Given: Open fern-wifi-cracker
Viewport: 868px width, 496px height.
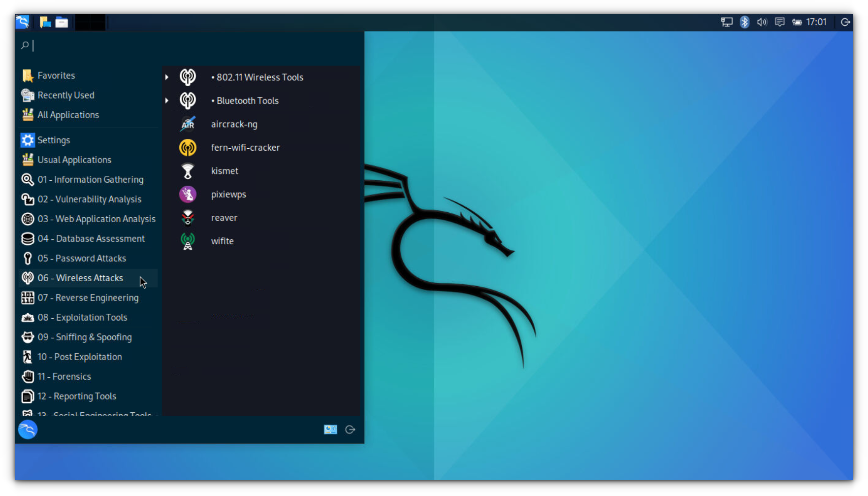Looking at the screenshot, I should pyautogui.click(x=245, y=147).
